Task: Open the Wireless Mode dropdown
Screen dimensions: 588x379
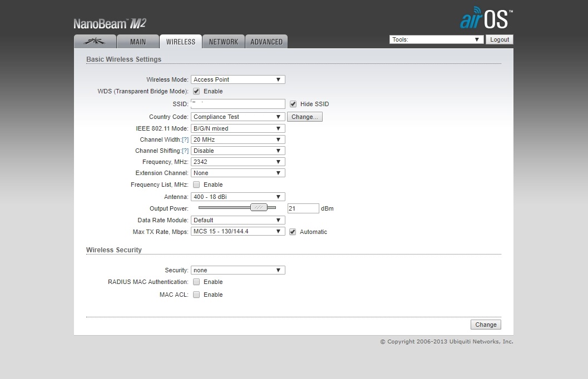Action: coord(238,79)
